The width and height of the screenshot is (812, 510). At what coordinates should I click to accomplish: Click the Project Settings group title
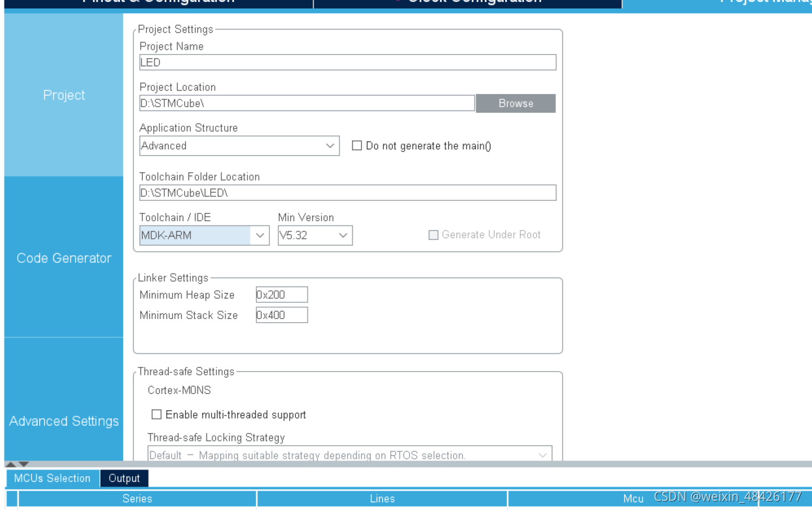(176, 29)
